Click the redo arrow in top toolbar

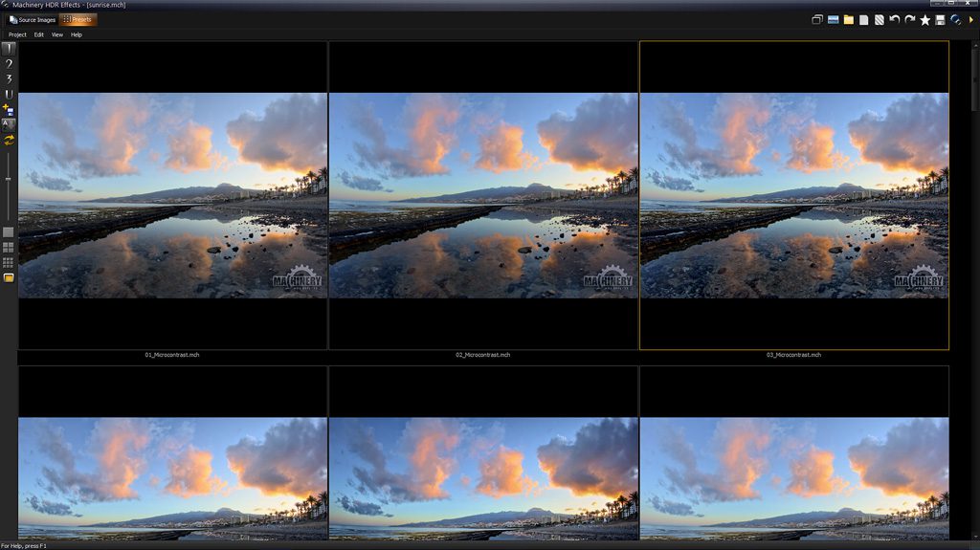coord(909,20)
